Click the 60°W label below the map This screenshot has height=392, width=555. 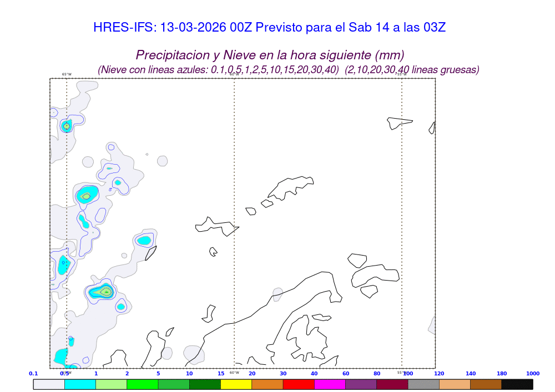234,373
